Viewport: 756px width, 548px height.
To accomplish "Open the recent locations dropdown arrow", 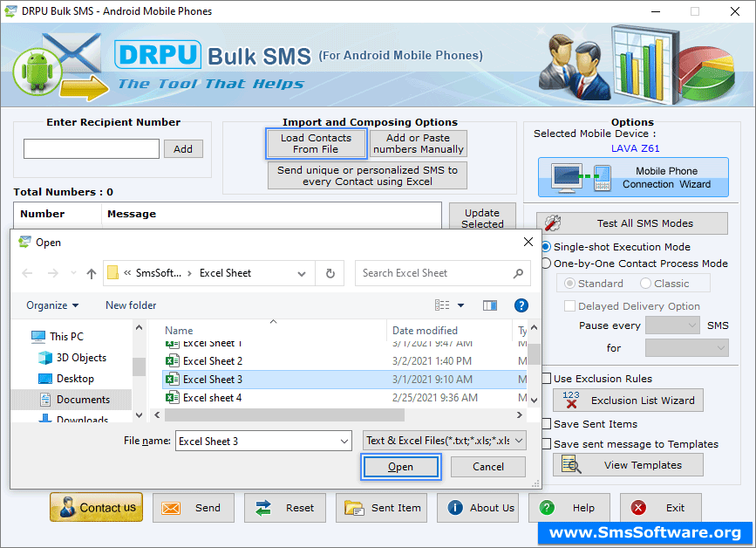I will coord(73,273).
